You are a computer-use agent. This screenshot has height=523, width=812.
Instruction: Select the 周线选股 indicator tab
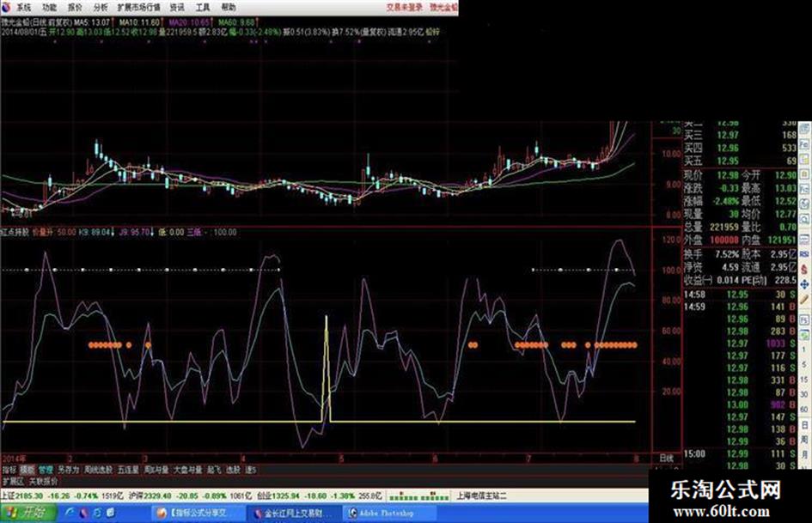[x=99, y=470]
